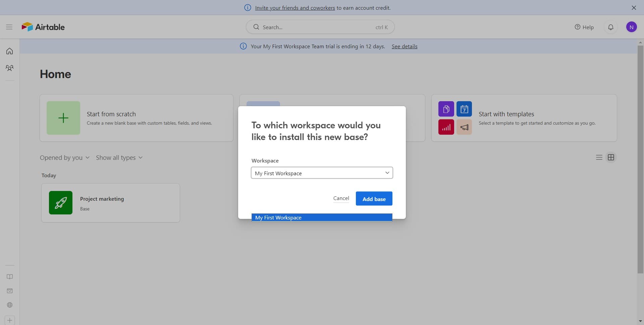Click the plus icon at sidebar bottom
The image size is (644, 325).
pyautogui.click(x=10, y=320)
